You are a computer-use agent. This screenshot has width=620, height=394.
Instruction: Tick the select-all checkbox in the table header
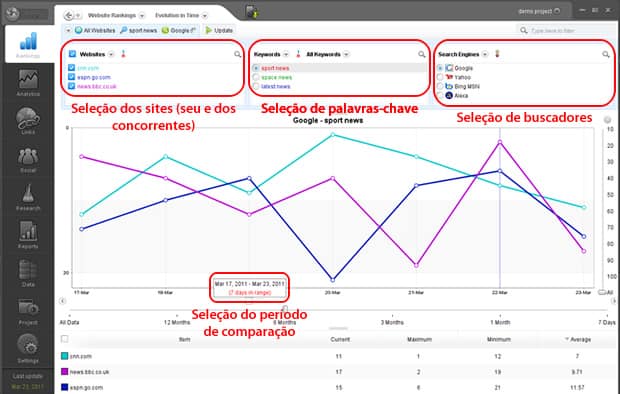point(64,339)
